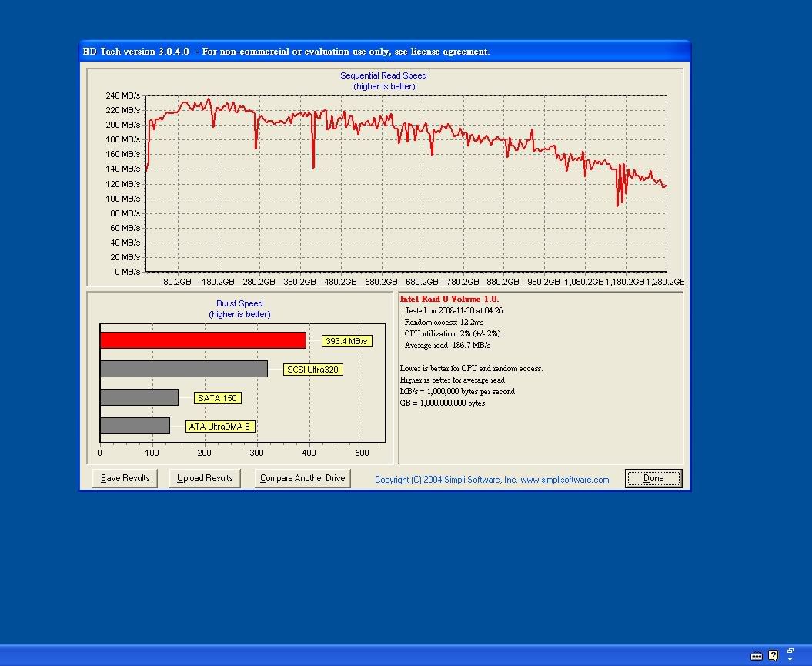Viewport: 812px width, 666px height.
Task: Click the Save Results button
Action: point(125,478)
